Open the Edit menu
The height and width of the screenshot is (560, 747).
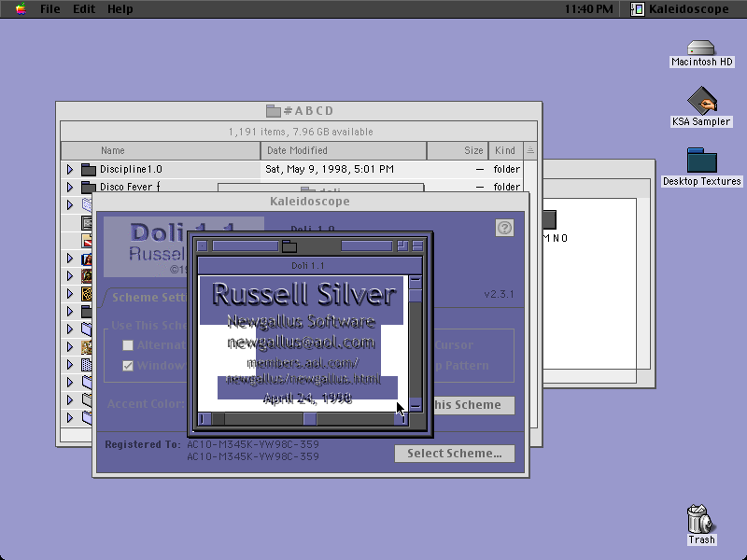[84, 8]
